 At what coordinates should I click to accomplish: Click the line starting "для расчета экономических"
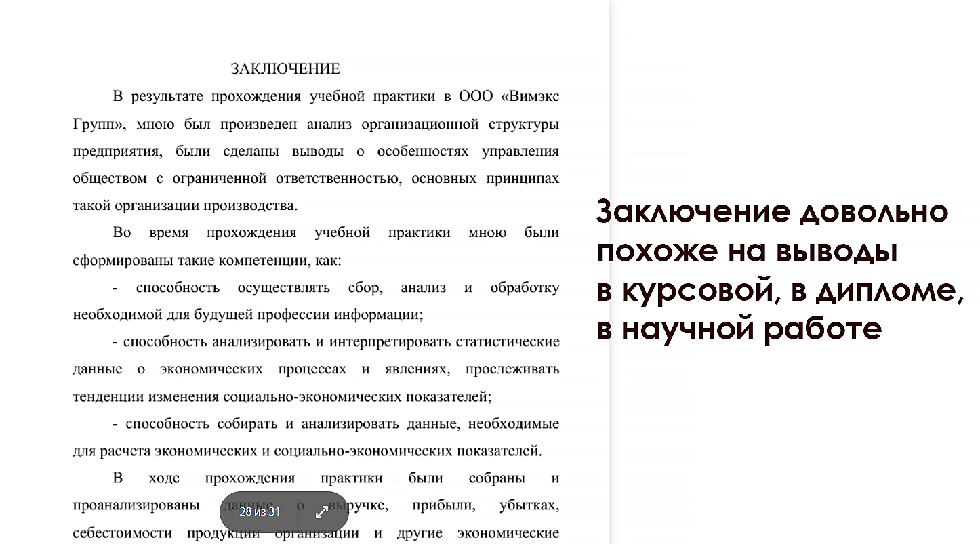[x=308, y=451]
